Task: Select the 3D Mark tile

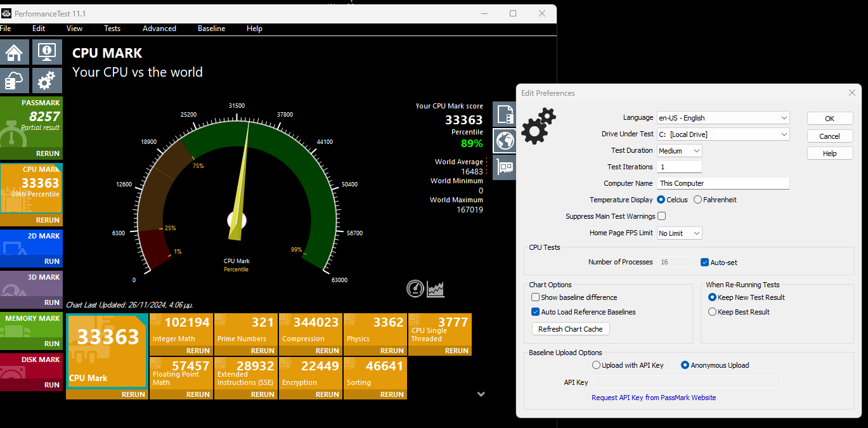Action: 31,284
